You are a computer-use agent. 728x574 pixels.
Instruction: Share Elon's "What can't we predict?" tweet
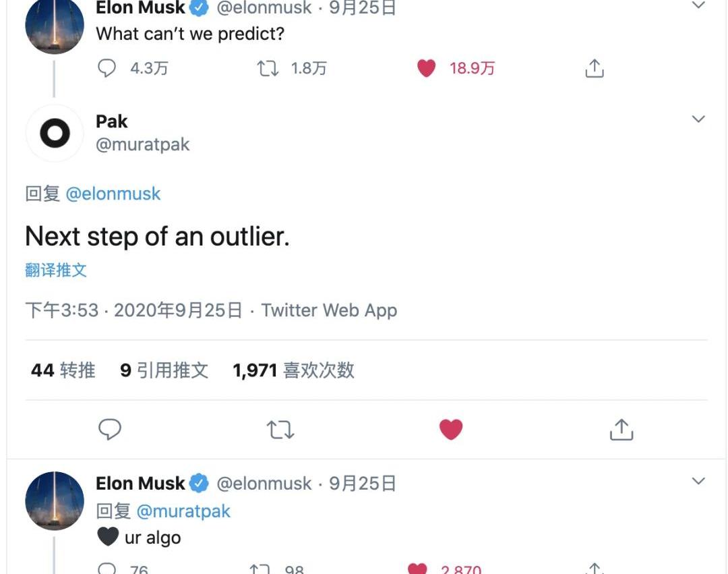pyautogui.click(x=594, y=68)
